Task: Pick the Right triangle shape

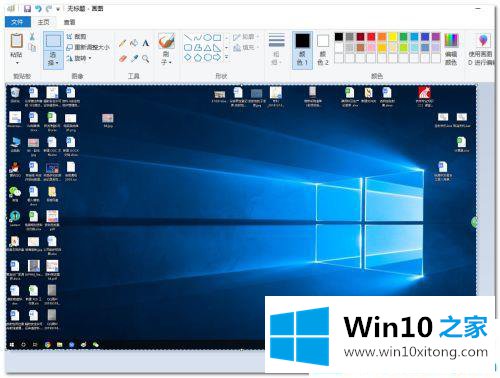Action: click(x=217, y=48)
